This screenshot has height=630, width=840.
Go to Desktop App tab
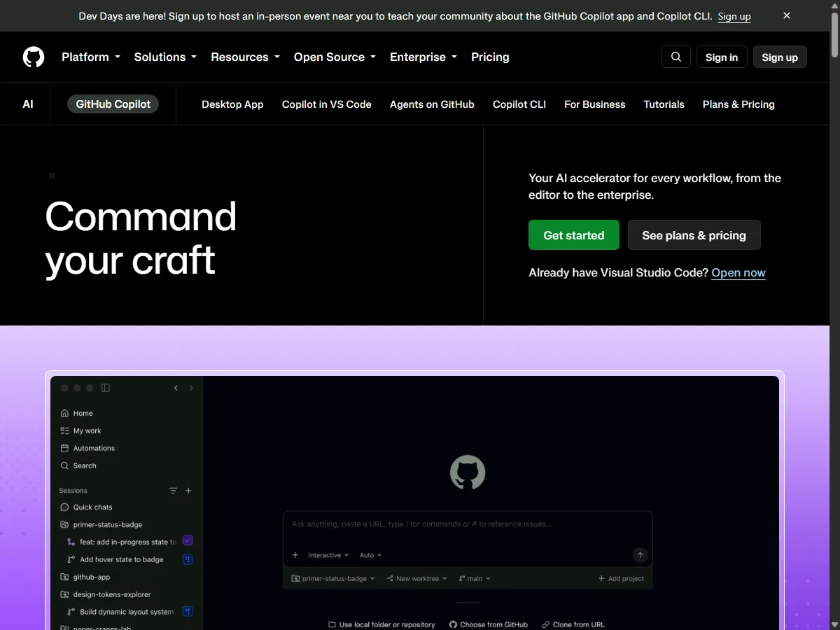click(x=232, y=104)
